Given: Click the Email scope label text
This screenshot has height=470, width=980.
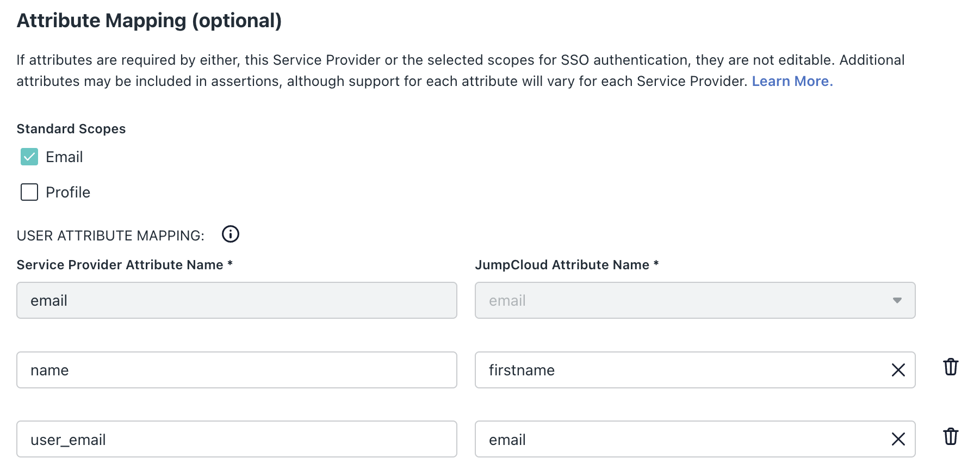Looking at the screenshot, I should coord(64,157).
